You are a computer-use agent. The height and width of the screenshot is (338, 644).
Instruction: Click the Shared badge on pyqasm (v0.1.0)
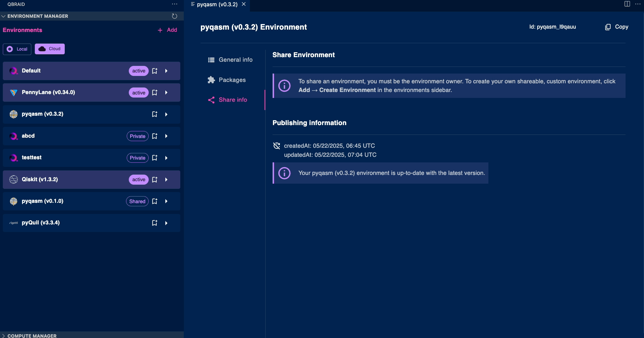(x=137, y=201)
